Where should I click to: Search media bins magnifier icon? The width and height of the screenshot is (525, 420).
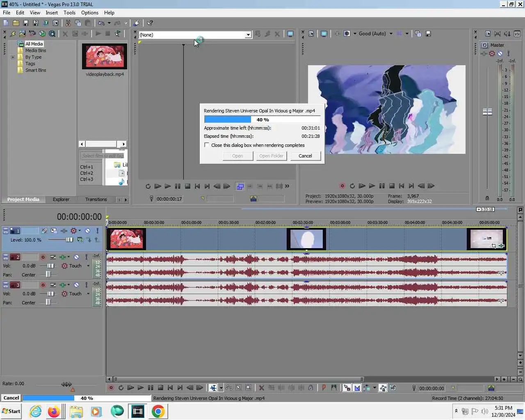52,34
